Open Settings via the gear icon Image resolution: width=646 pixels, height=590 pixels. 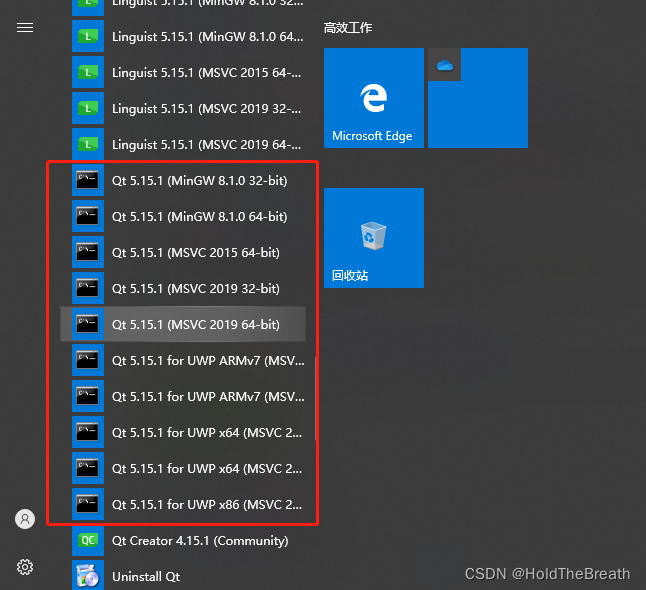[25, 567]
